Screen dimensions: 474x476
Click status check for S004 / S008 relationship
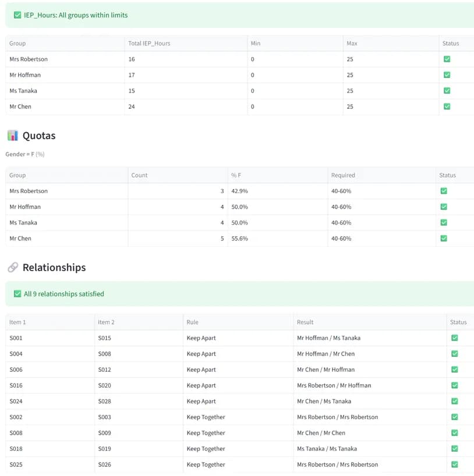(x=455, y=354)
